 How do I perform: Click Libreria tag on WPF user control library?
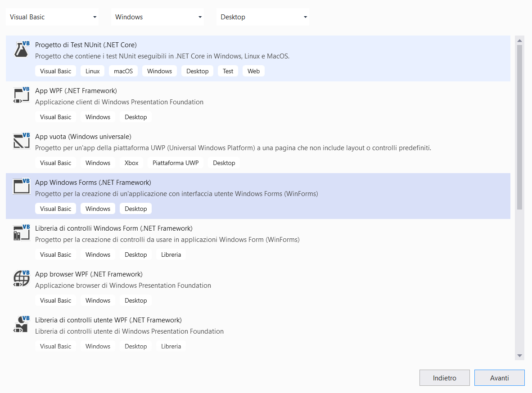click(x=171, y=346)
